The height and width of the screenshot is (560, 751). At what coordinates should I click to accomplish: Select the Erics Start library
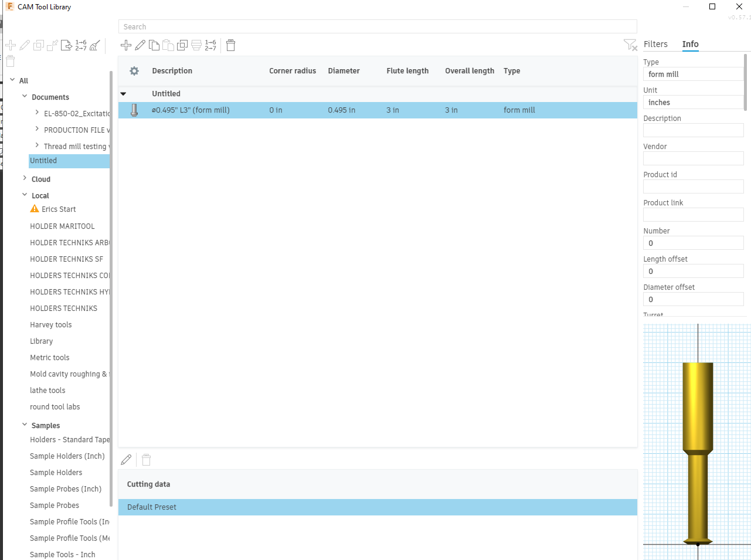[x=59, y=209]
